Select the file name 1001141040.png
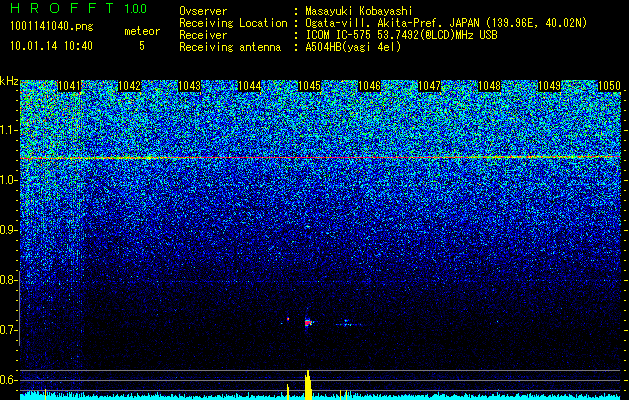This screenshot has height=400, width=629. coord(52,27)
